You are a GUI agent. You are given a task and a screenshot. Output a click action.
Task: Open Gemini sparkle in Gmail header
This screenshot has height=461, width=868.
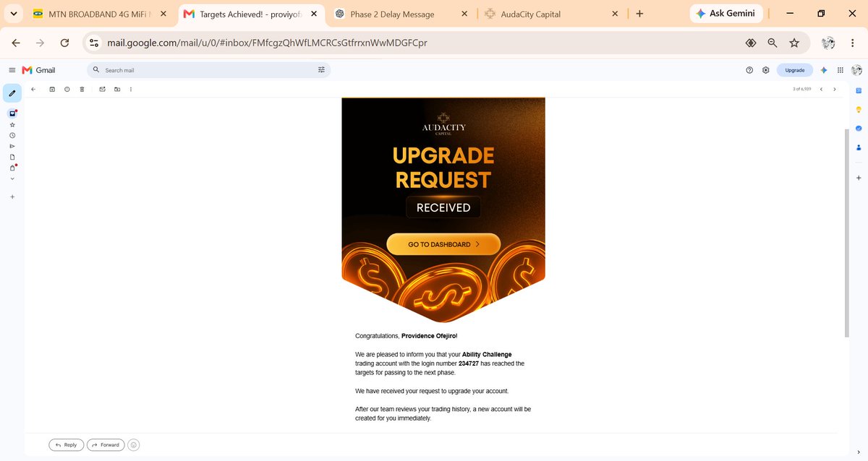coord(823,70)
